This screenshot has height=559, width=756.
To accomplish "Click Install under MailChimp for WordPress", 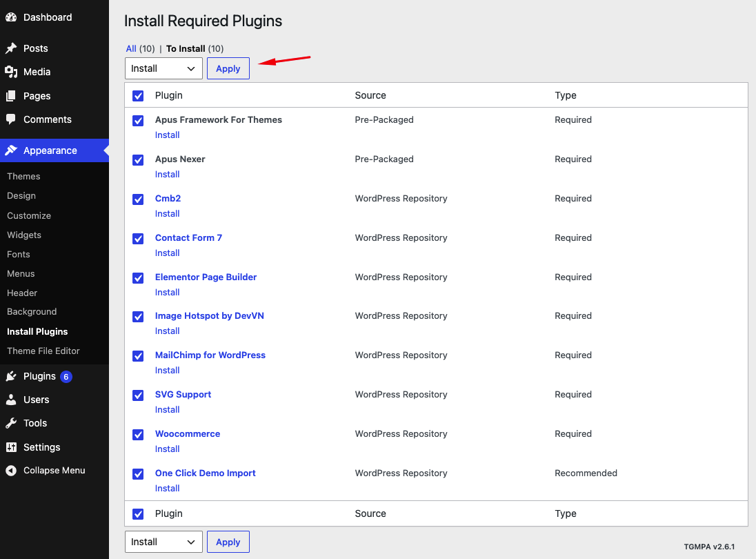I will [x=168, y=371].
